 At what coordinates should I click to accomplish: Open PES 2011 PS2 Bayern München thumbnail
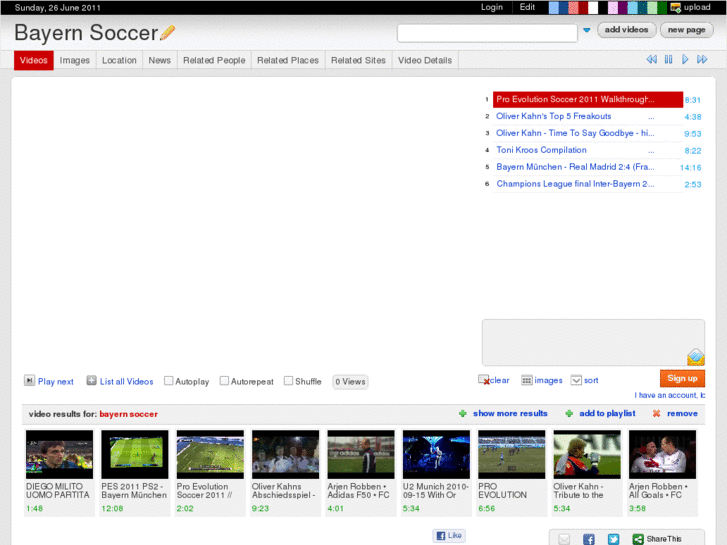134,454
